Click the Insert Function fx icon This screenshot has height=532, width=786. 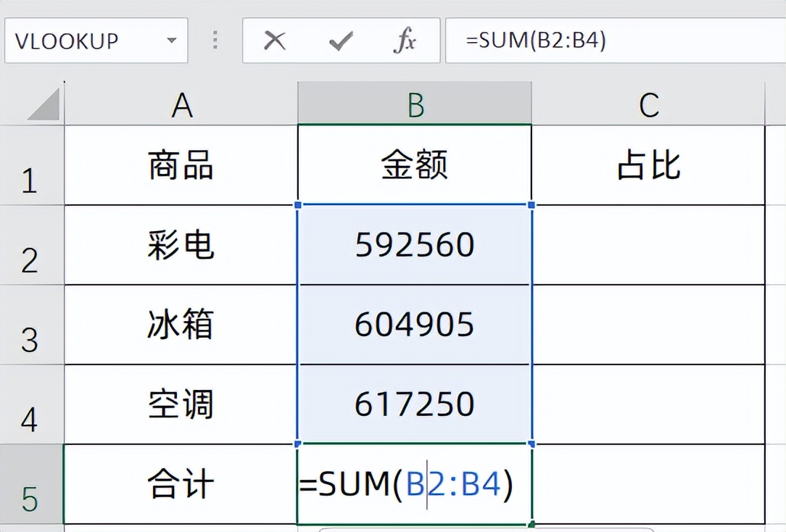point(405,41)
